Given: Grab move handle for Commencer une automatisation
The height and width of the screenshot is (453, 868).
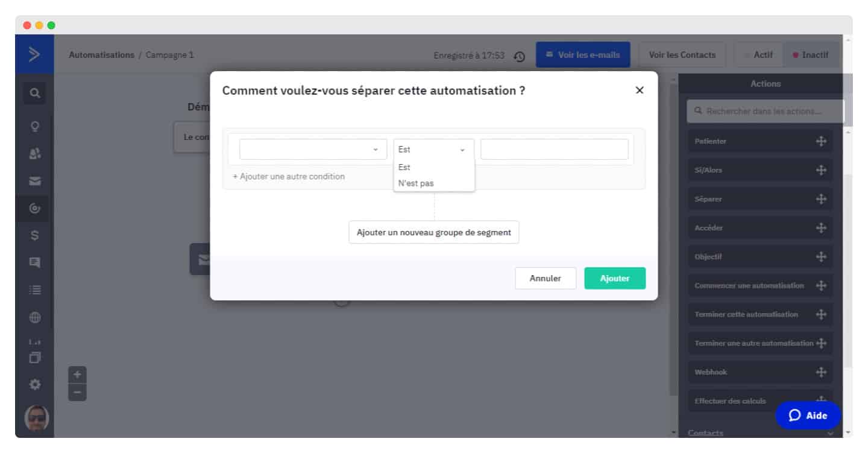Looking at the screenshot, I should tap(821, 285).
